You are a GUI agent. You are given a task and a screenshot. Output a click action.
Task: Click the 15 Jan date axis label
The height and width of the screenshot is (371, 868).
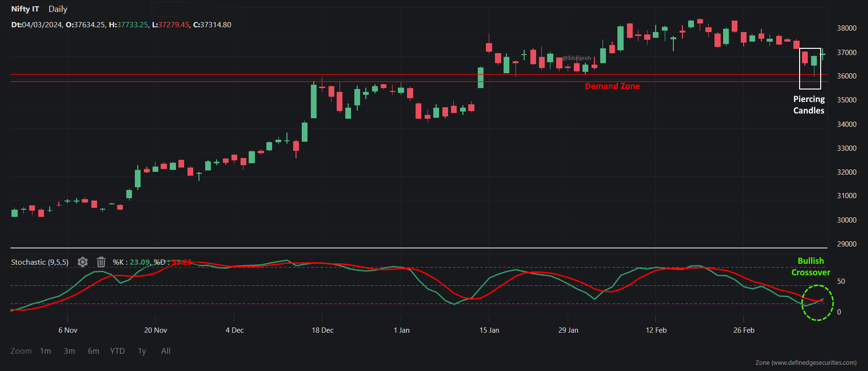489,330
